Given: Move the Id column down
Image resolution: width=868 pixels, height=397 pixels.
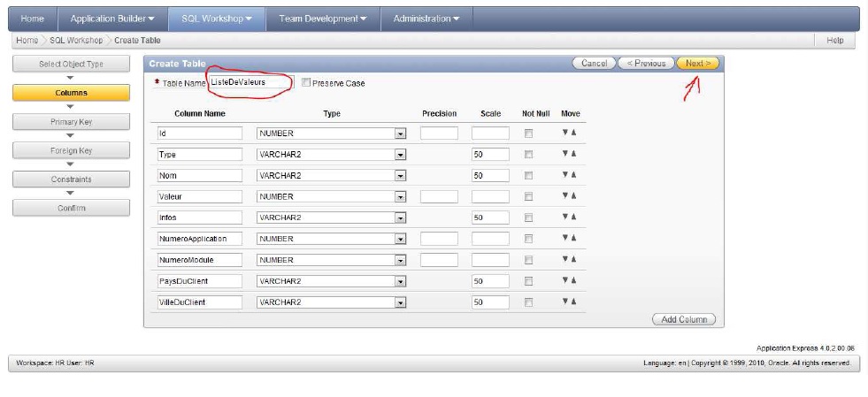Looking at the screenshot, I should click(x=565, y=133).
